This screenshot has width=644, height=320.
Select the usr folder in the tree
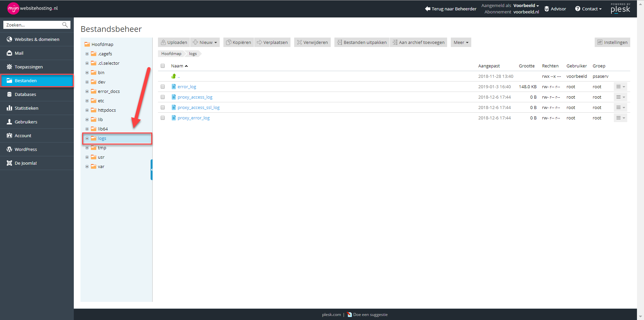pyautogui.click(x=101, y=157)
